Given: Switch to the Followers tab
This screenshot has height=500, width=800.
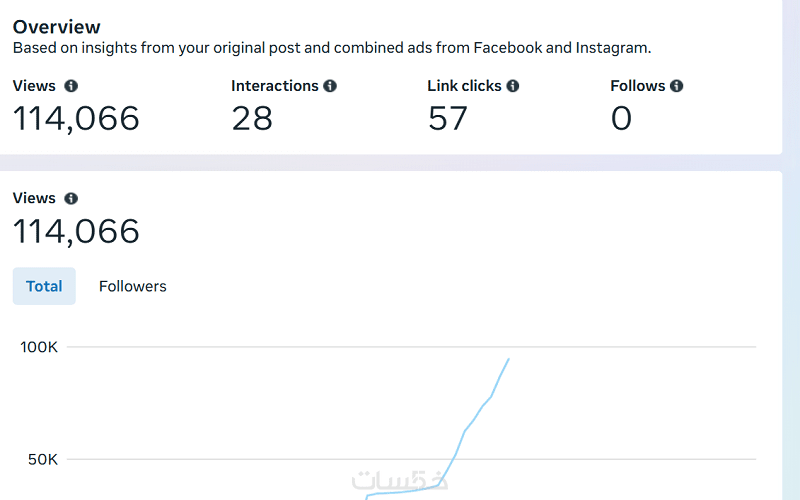Looking at the screenshot, I should [x=132, y=286].
